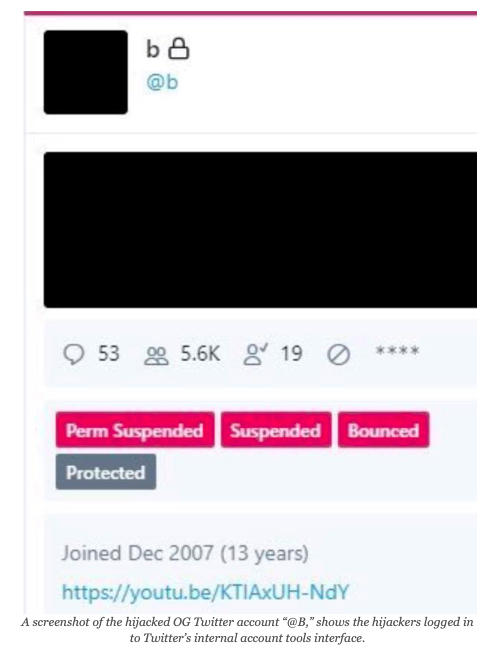
Task: Click the image caption about hijacked @B
Action: (247, 629)
